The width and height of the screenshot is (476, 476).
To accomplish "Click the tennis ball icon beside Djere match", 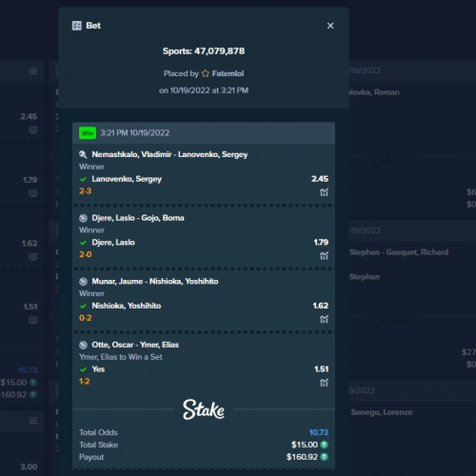I will tap(83, 218).
